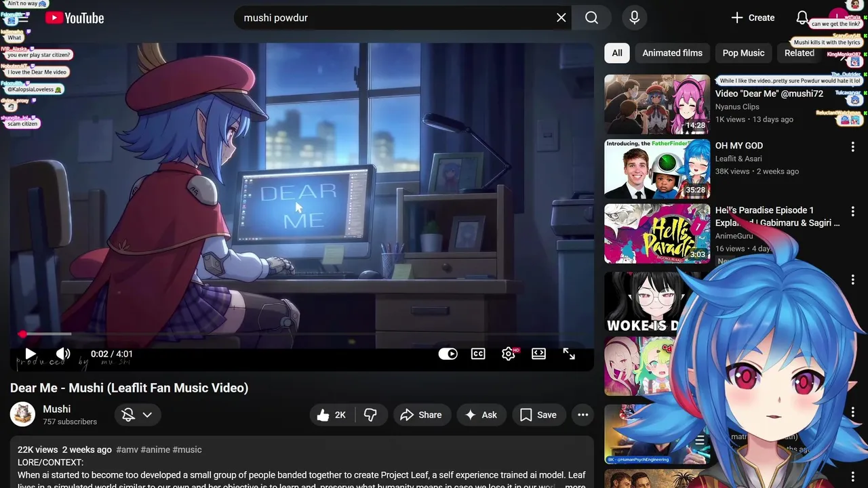
Task: Open more actions below the video
Action: [x=583, y=415]
